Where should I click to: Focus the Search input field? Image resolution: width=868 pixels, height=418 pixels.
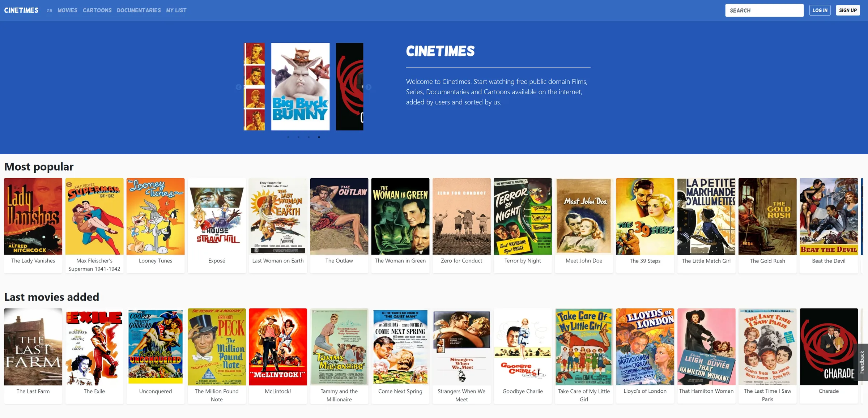764,10
